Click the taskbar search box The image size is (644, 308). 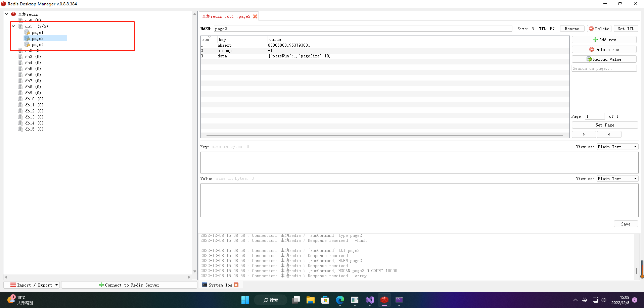pos(271,300)
